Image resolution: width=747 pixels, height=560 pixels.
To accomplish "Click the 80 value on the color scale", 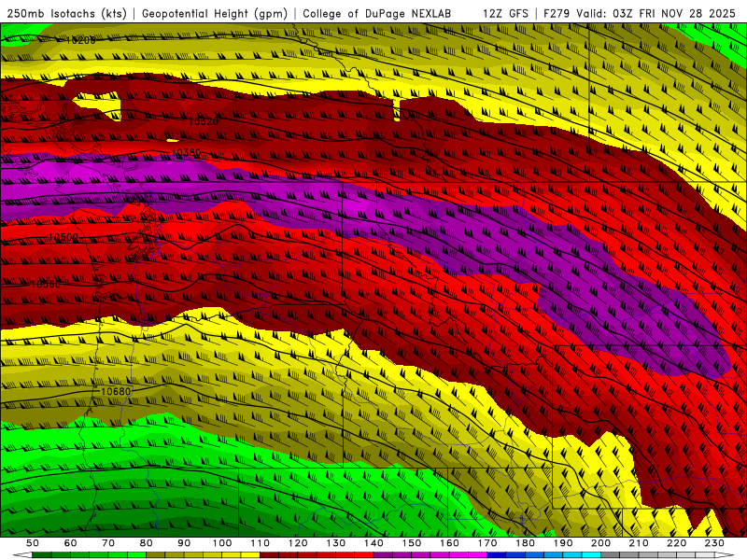I will click(x=147, y=543).
